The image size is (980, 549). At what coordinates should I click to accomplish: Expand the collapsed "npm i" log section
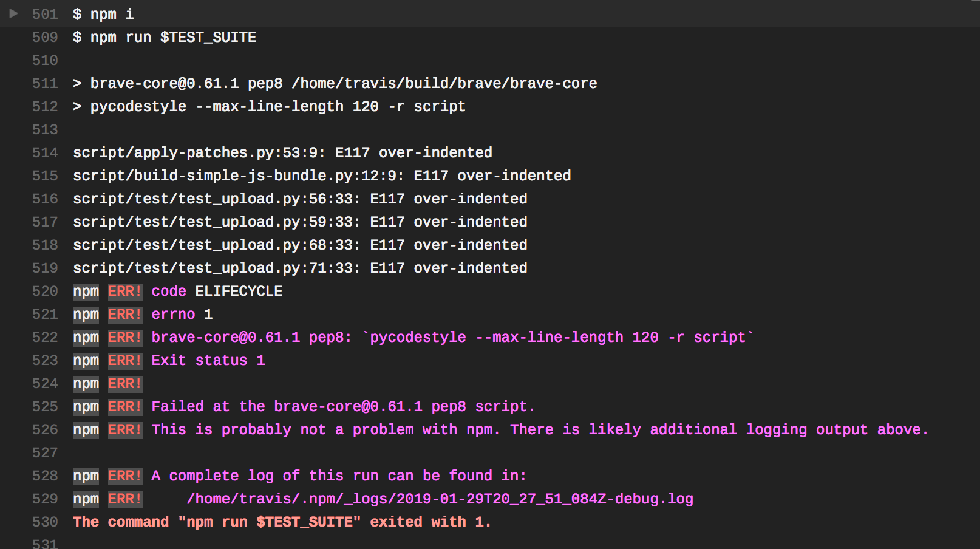click(x=13, y=13)
